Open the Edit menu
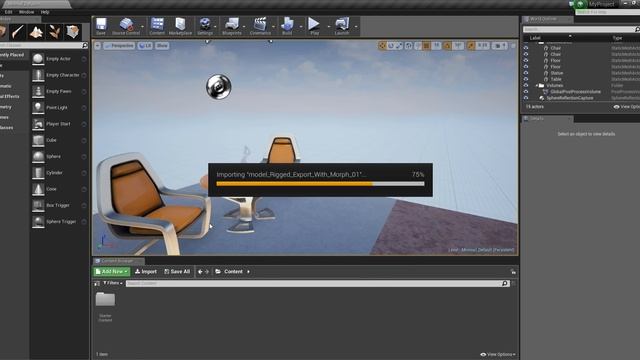 [x=8, y=12]
